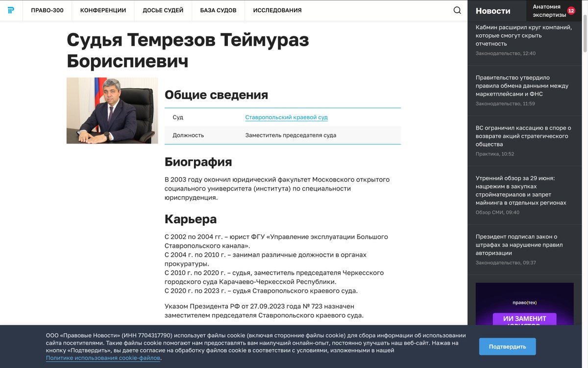Open the ИССЛЕДОВАНИЯ menu item
This screenshot has height=368, width=588.
click(x=277, y=10)
